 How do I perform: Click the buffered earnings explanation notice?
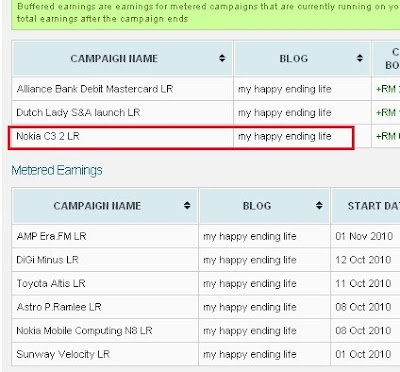206,15
